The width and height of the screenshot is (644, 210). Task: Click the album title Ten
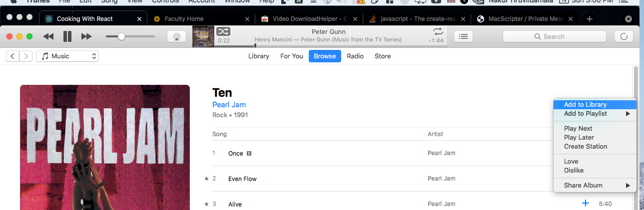(222, 93)
